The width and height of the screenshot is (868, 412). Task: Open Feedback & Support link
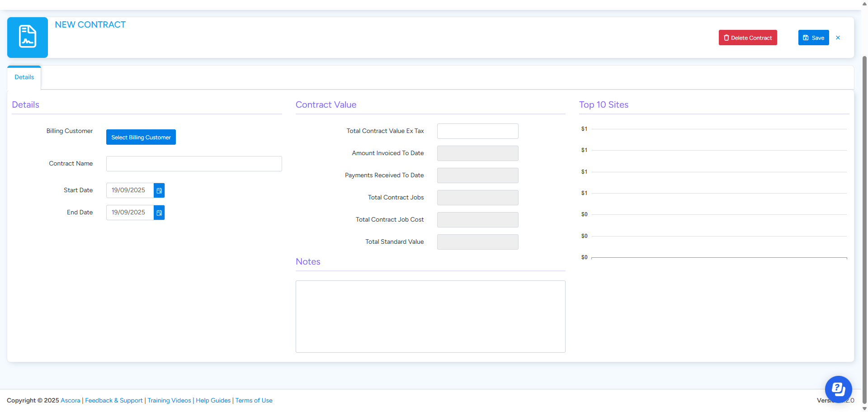point(114,401)
